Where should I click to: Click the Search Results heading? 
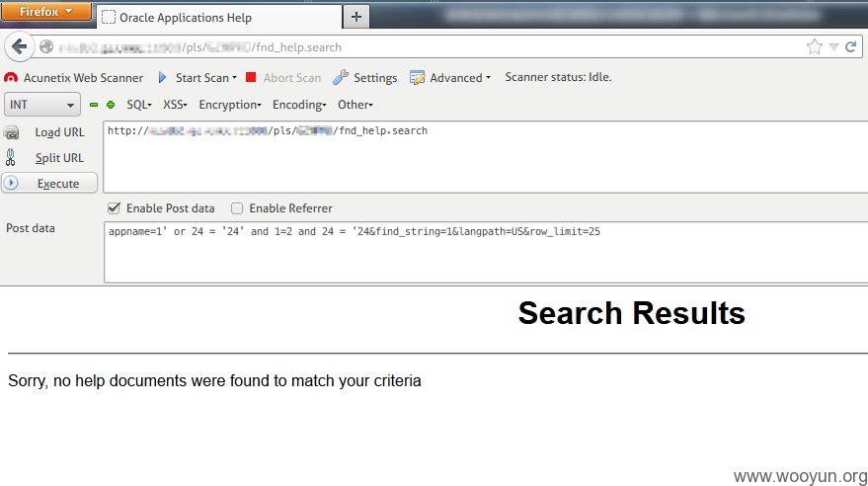(x=631, y=313)
